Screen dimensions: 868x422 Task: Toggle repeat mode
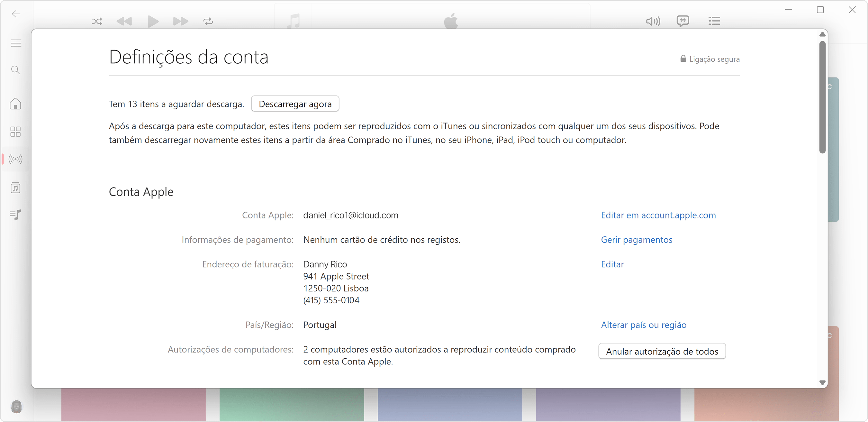pyautogui.click(x=208, y=22)
